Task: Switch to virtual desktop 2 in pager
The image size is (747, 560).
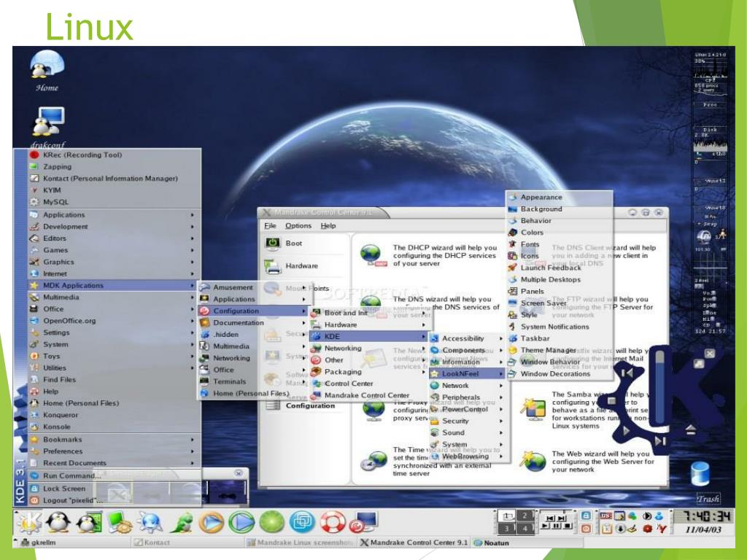Action: click(525, 516)
